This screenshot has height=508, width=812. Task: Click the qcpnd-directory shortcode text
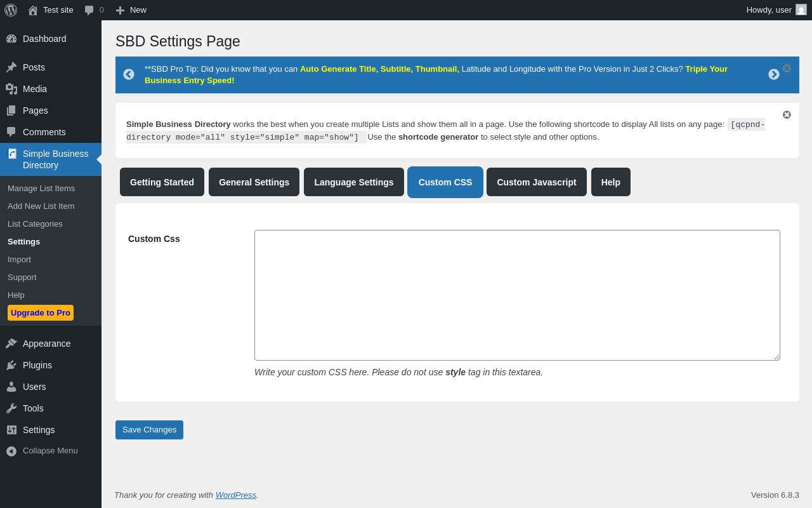coord(445,131)
